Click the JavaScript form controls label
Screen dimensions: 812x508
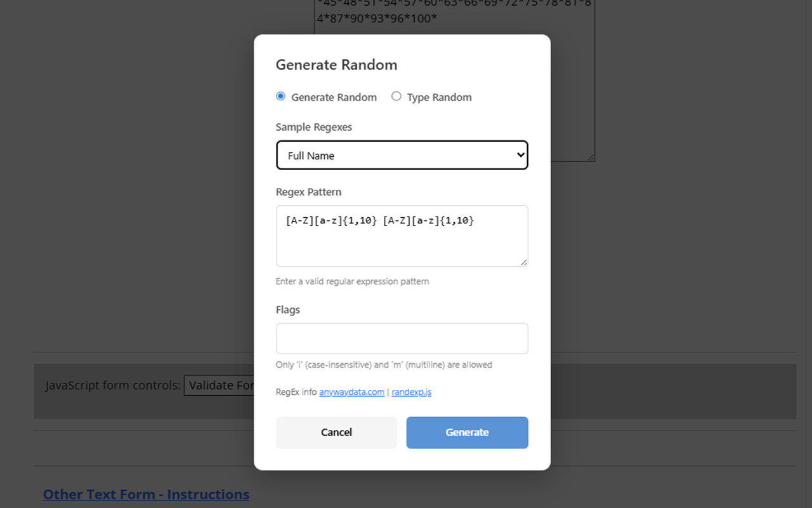point(113,385)
